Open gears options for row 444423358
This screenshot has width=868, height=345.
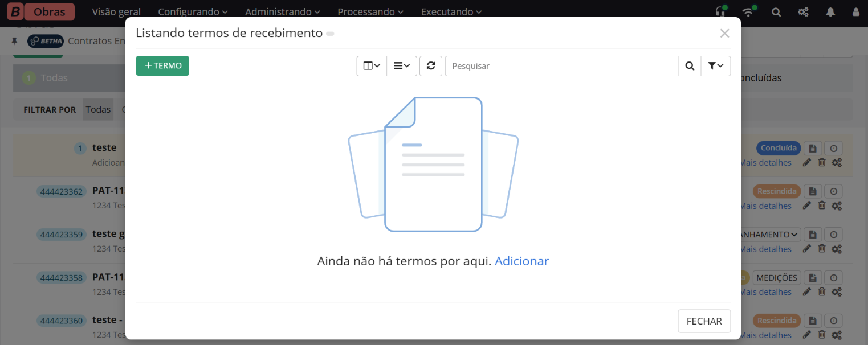coord(837,291)
